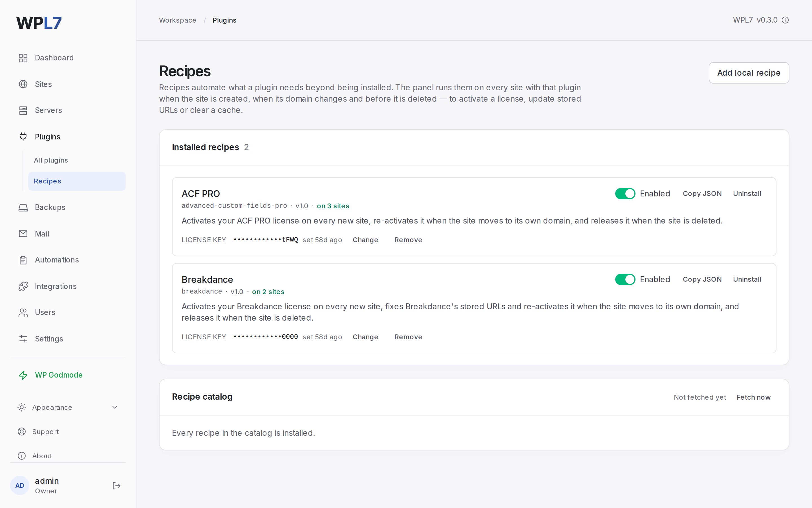
Task: Click the Users people icon
Action: point(23,312)
